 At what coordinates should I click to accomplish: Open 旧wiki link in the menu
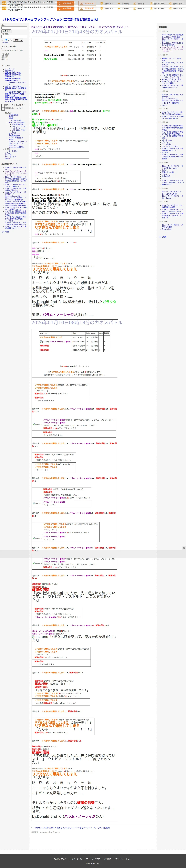click(7, 159)
